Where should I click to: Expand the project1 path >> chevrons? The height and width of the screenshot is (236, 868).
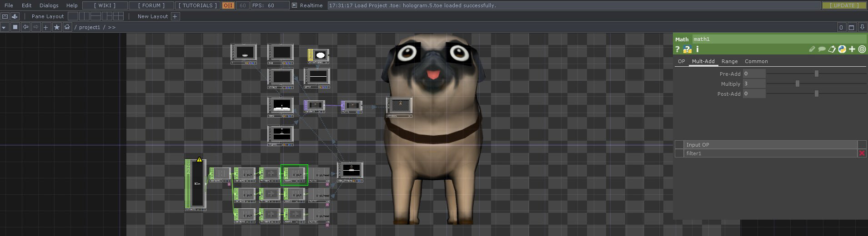click(x=111, y=27)
